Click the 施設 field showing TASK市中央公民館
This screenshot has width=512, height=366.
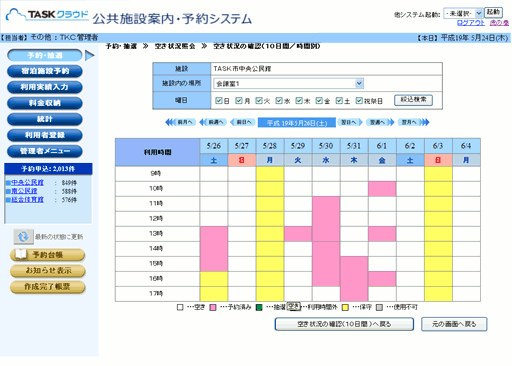[327, 69]
